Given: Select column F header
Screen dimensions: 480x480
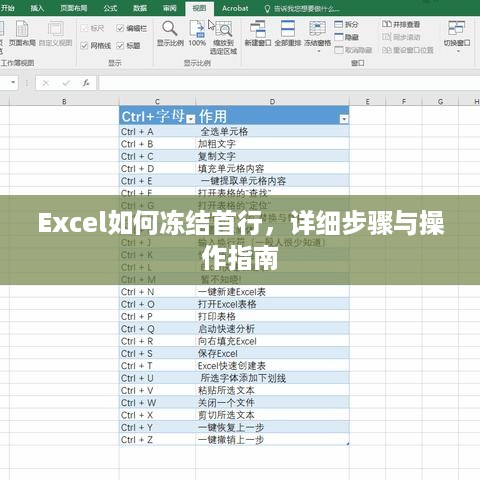Looking at the screenshot, I should pyautogui.click(x=404, y=101).
